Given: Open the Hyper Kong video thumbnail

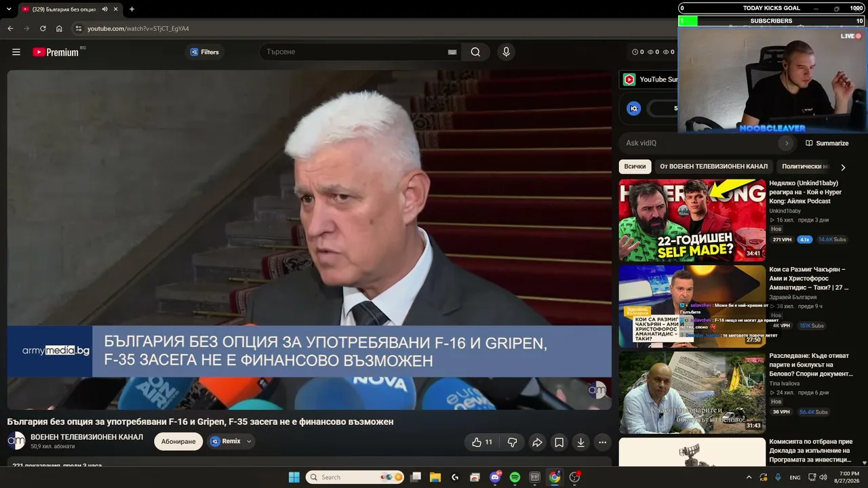Looking at the screenshot, I should pos(692,220).
